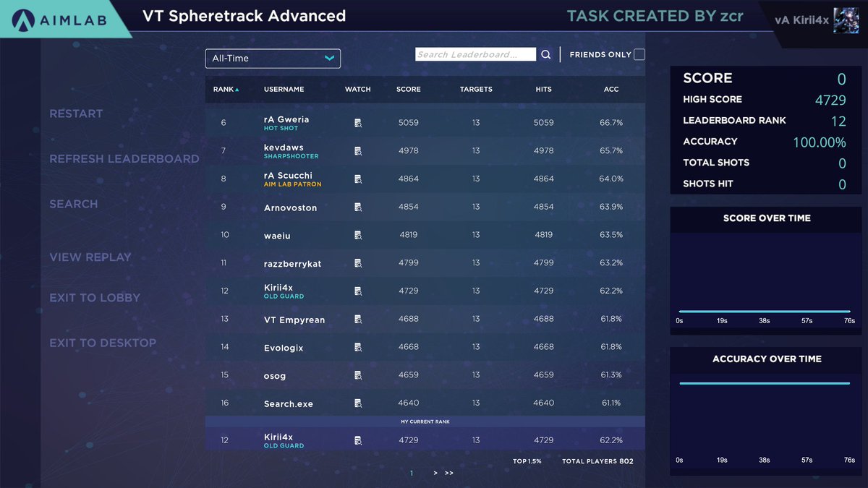The width and height of the screenshot is (868, 488).
Task: Click the Username column header
Action: click(284, 90)
